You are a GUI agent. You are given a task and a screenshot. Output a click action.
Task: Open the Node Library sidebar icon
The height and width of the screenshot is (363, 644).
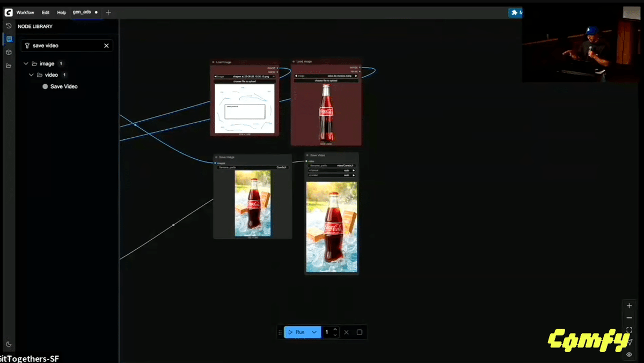click(x=9, y=39)
